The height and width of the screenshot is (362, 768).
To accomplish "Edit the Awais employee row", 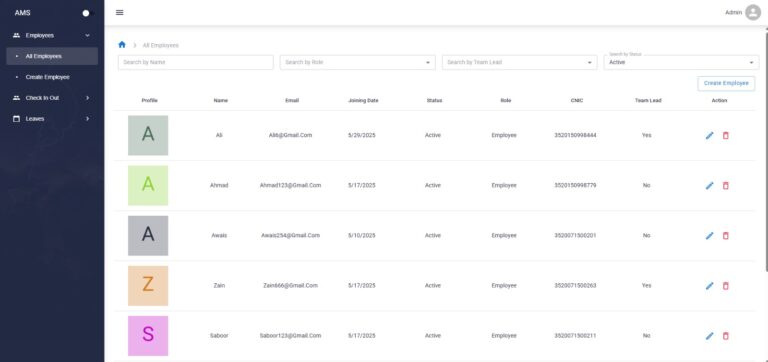I will point(709,236).
